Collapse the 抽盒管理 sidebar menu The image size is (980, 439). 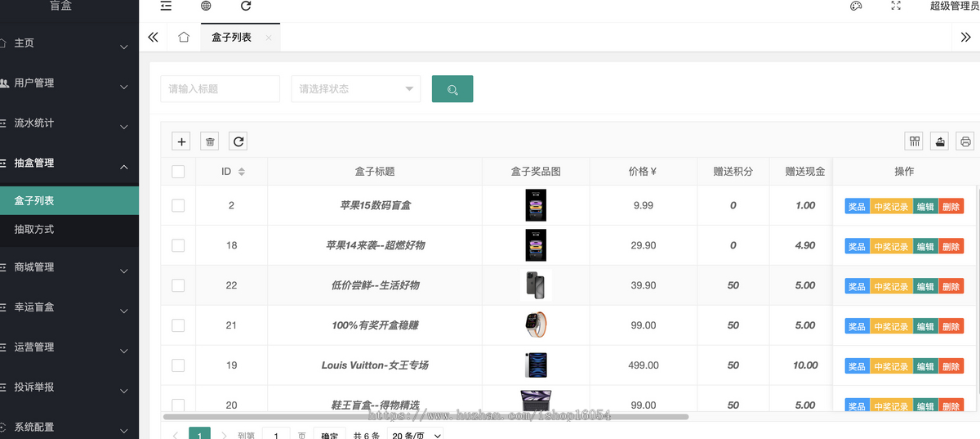tap(69, 164)
